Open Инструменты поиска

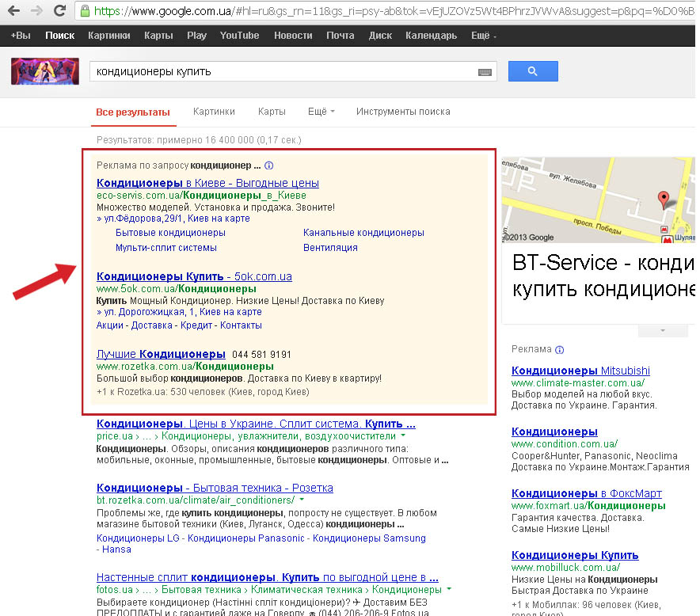point(403,112)
